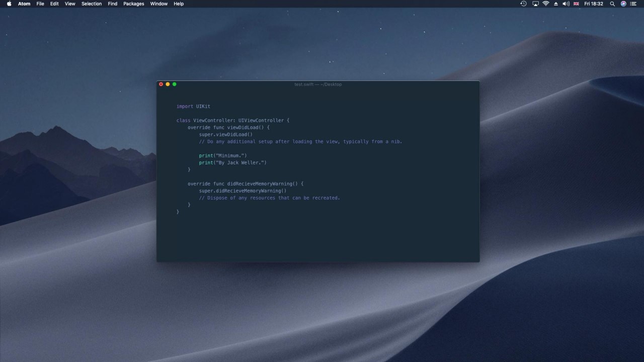Open Notification Center list icon
The height and width of the screenshot is (362, 644).
633,4
